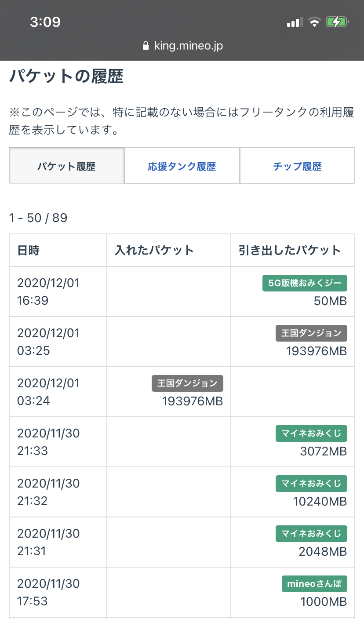Tap the マイネおみくじ badge above 10240MB

coord(311,484)
